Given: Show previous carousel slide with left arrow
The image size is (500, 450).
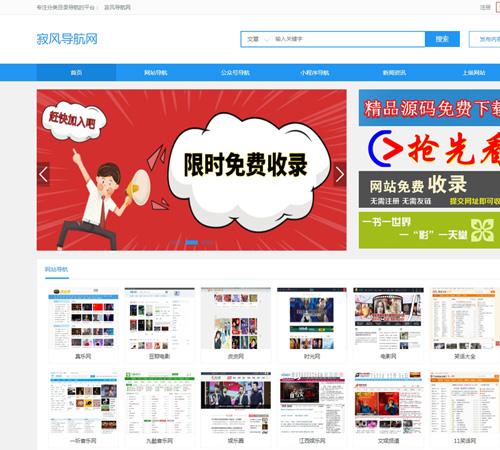Looking at the screenshot, I should coord(43,174).
